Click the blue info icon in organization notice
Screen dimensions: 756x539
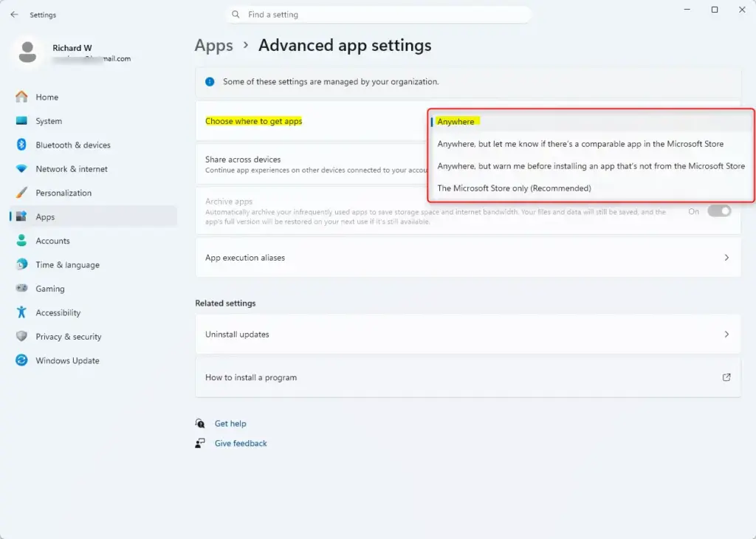point(210,81)
